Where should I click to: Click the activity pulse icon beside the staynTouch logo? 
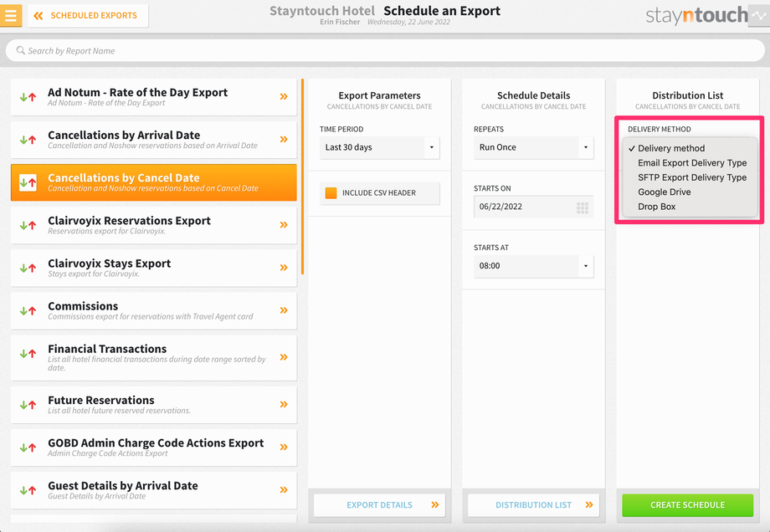click(759, 16)
